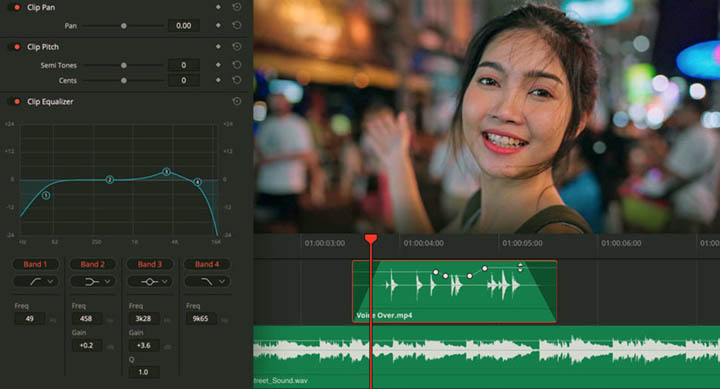Screen dimensions: 720x389
Task: Adjust the Pan slider handle
Action: pyautogui.click(x=124, y=26)
